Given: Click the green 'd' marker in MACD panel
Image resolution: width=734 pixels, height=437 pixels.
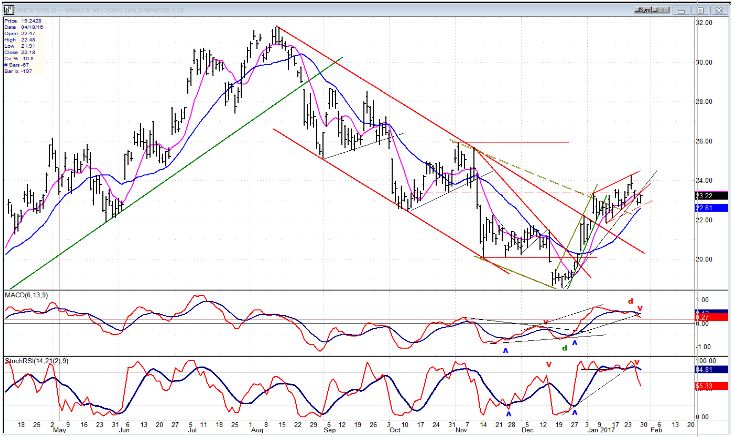Looking at the screenshot, I should coord(565,348).
